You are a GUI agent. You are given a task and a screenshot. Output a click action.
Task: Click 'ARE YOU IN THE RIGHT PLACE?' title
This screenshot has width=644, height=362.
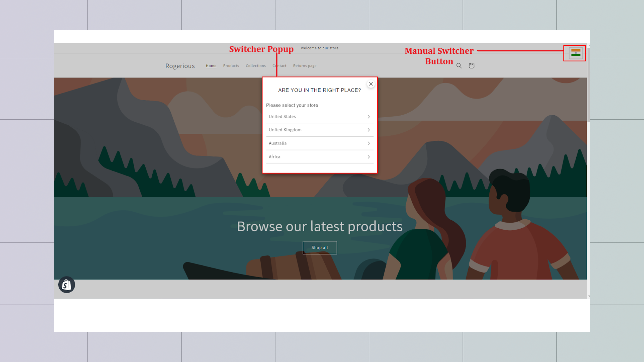tap(319, 90)
